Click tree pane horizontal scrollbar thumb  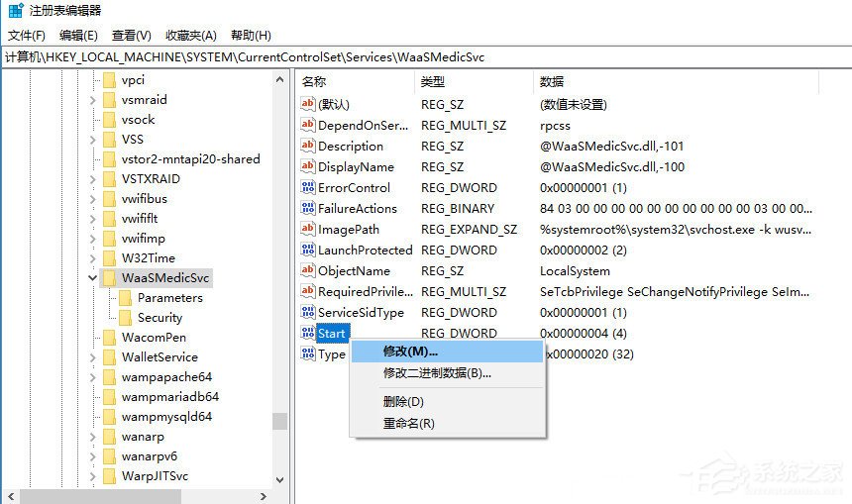(x=100, y=496)
